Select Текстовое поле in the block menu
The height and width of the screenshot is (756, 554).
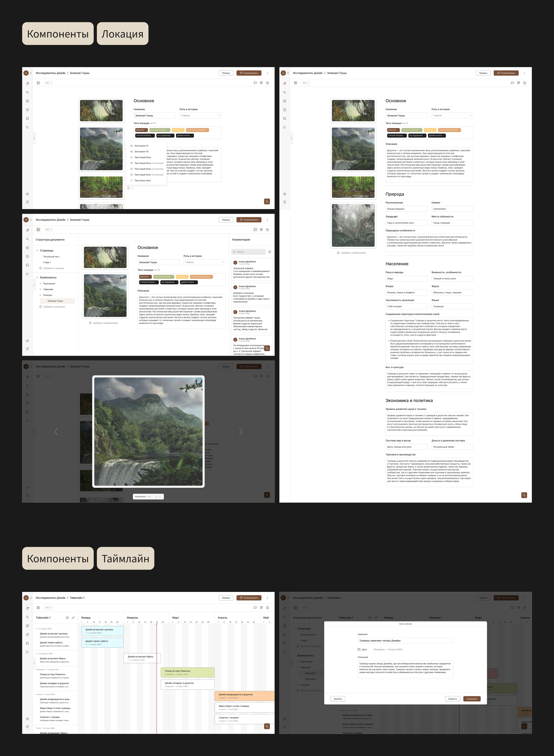(x=142, y=180)
